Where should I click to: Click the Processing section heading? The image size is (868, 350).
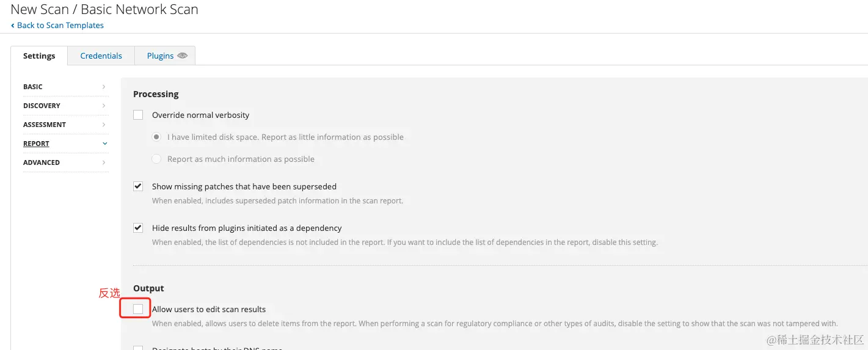pos(156,94)
